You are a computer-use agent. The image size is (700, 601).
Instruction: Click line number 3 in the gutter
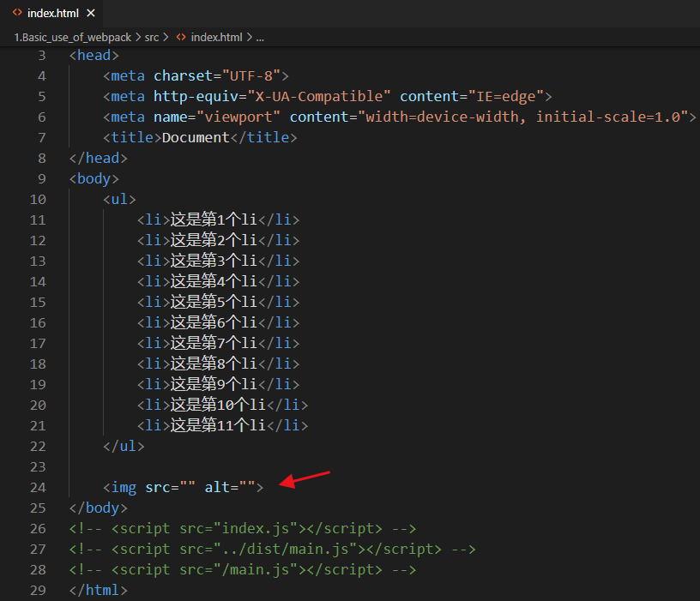tap(41, 55)
